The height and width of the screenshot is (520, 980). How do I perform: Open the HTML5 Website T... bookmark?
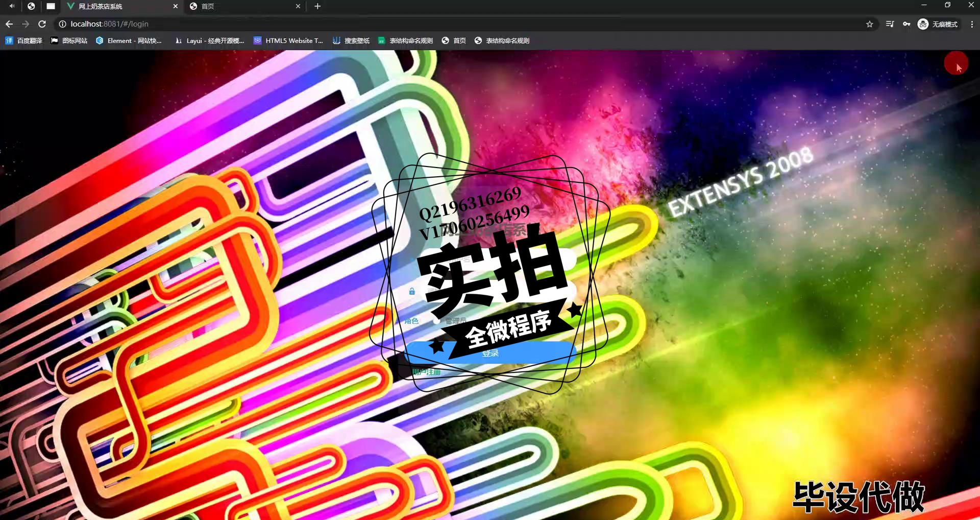tap(288, 40)
